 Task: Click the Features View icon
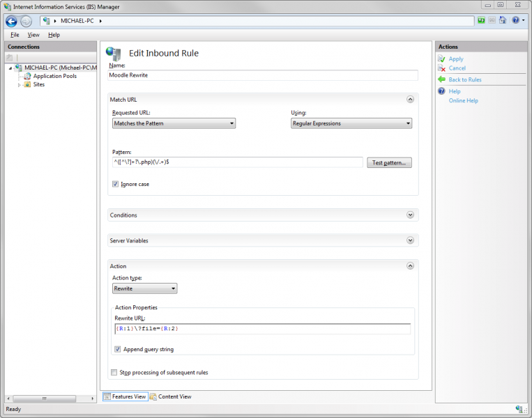[107, 396]
